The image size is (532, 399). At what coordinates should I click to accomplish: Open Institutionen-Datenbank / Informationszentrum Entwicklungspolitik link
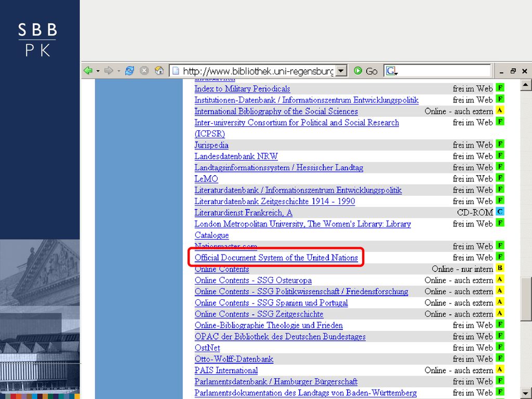pos(307,100)
